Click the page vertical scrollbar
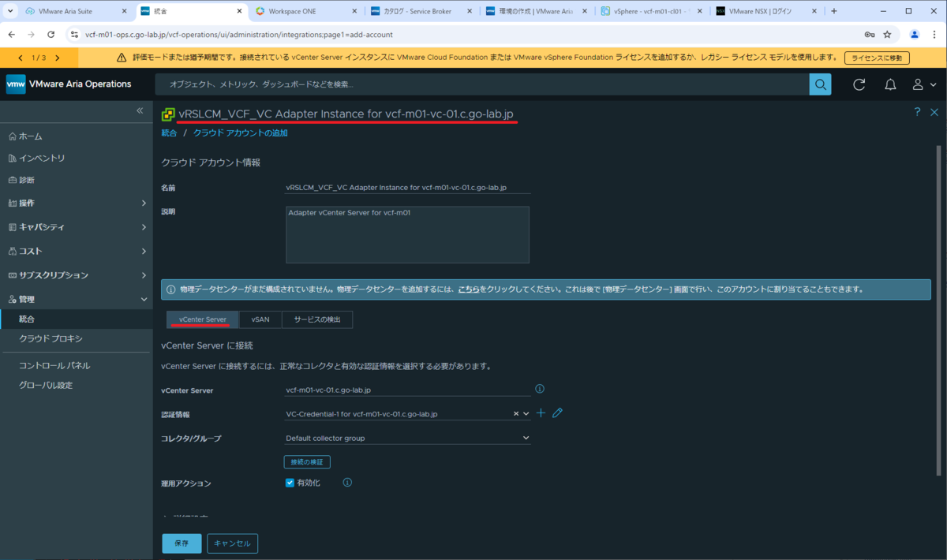The height and width of the screenshot is (560, 947). 938,309
